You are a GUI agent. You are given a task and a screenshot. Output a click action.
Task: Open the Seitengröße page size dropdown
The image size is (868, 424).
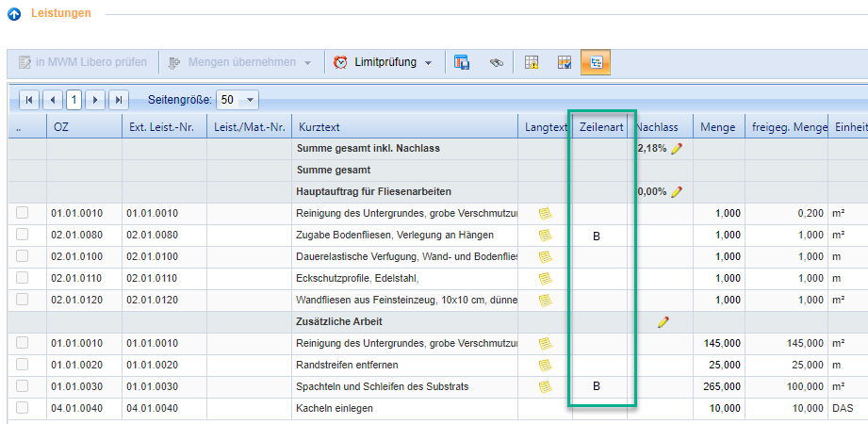pyautogui.click(x=237, y=99)
